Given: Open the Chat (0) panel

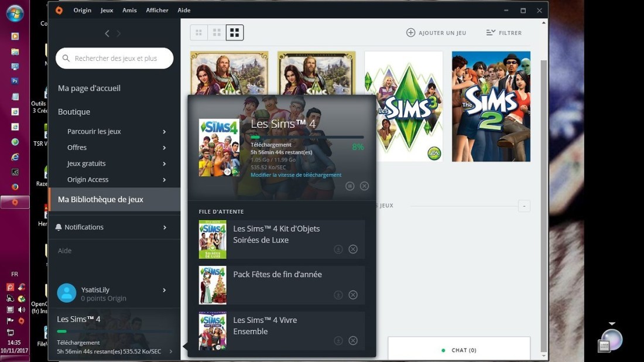Looking at the screenshot, I should point(459,350).
